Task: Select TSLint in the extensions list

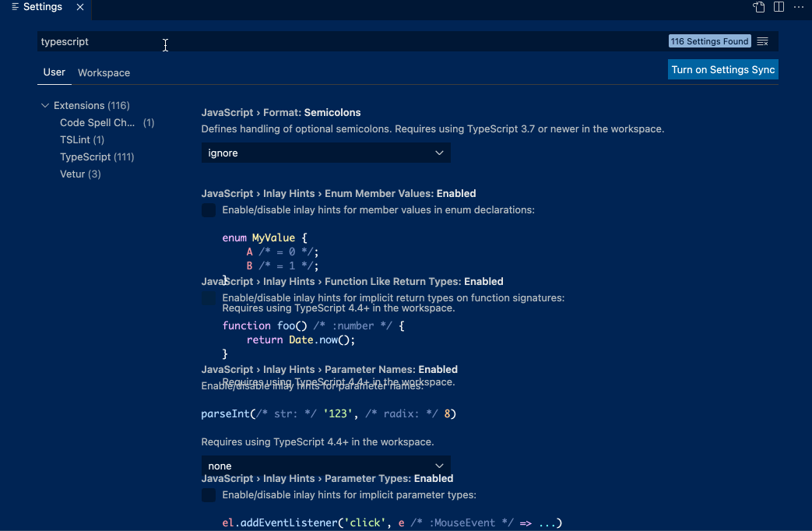Action: tap(82, 139)
